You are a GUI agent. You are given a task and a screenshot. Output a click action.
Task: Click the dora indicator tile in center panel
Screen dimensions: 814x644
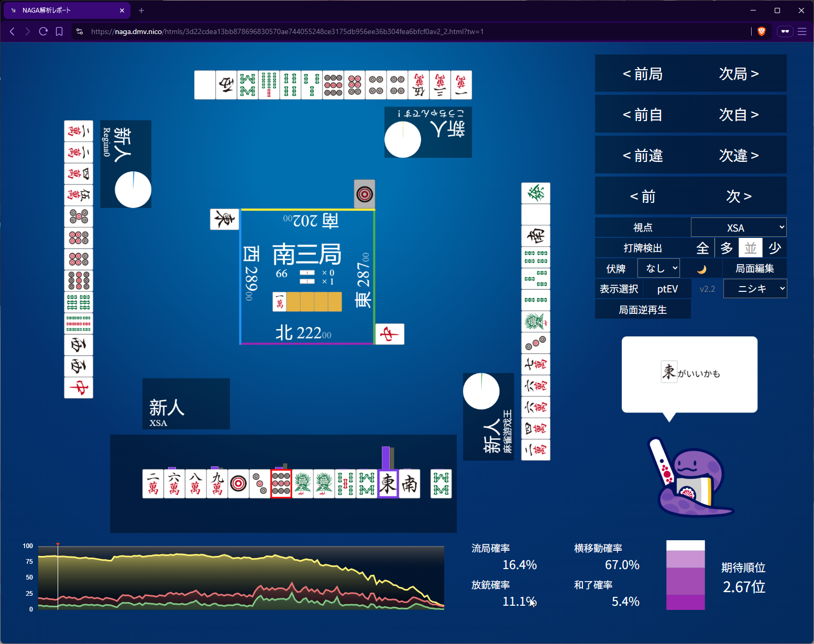[x=280, y=302]
